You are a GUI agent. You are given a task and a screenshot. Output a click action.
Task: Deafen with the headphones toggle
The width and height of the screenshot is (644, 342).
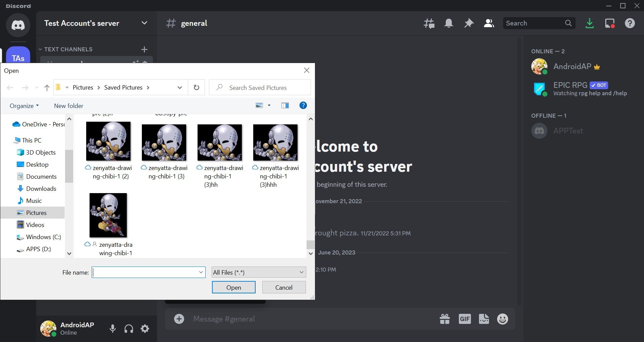pyautogui.click(x=128, y=329)
